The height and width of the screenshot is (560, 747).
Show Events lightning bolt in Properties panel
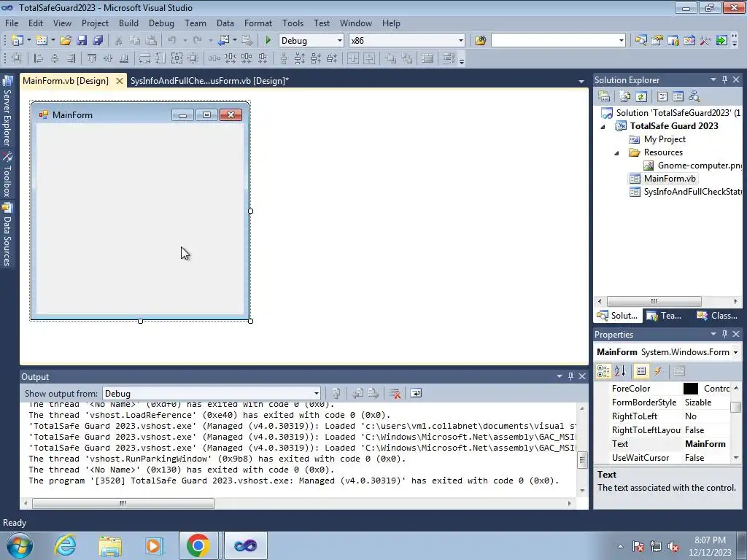pos(658,371)
